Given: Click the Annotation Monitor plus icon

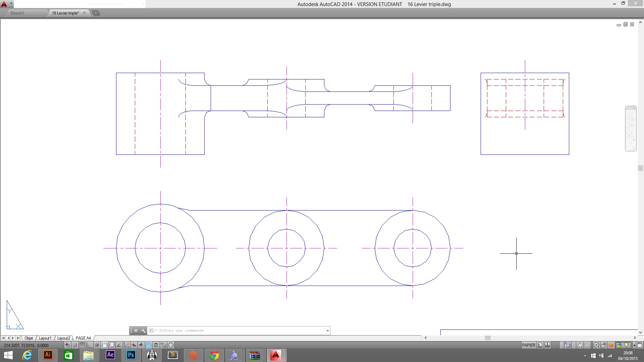Looking at the screenshot, I should (171, 345).
